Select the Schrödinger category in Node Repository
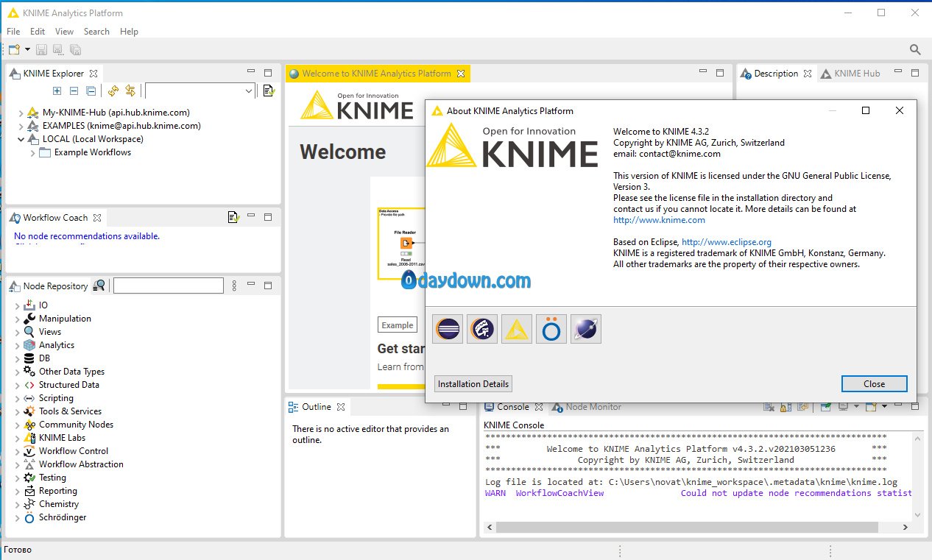The width and height of the screenshot is (932, 560). click(x=63, y=517)
